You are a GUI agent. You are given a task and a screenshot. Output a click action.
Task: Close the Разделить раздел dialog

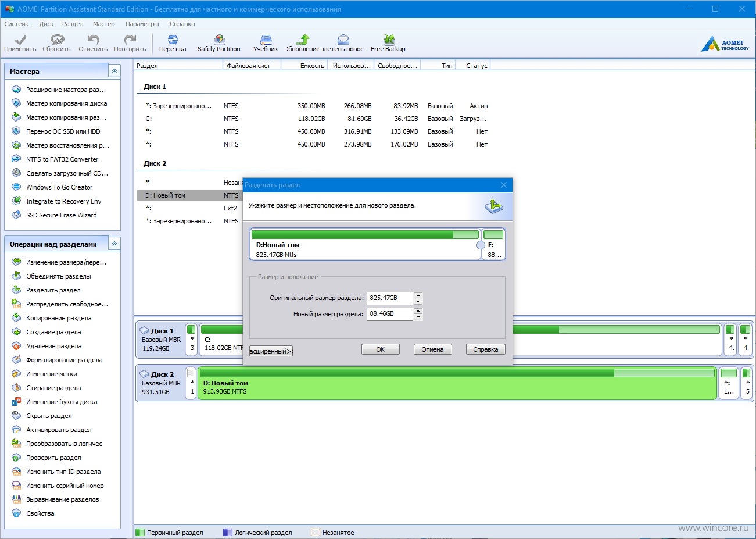point(504,185)
